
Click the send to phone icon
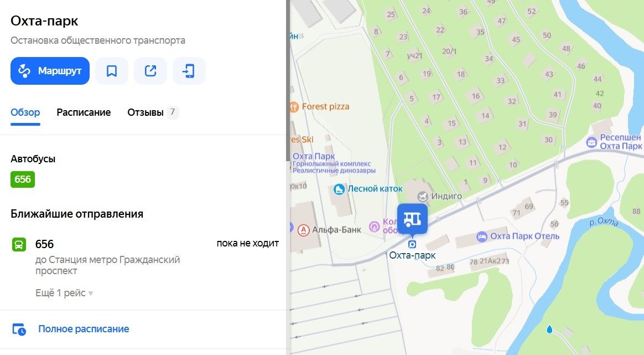click(x=189, y=71)
